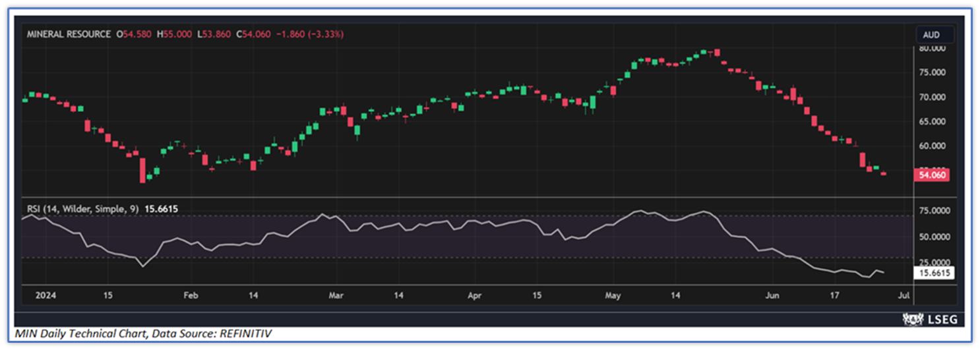980x350 pixels.
Task: Click the open value O54.580
Action: pyautogui.click(x=135, y=34)
